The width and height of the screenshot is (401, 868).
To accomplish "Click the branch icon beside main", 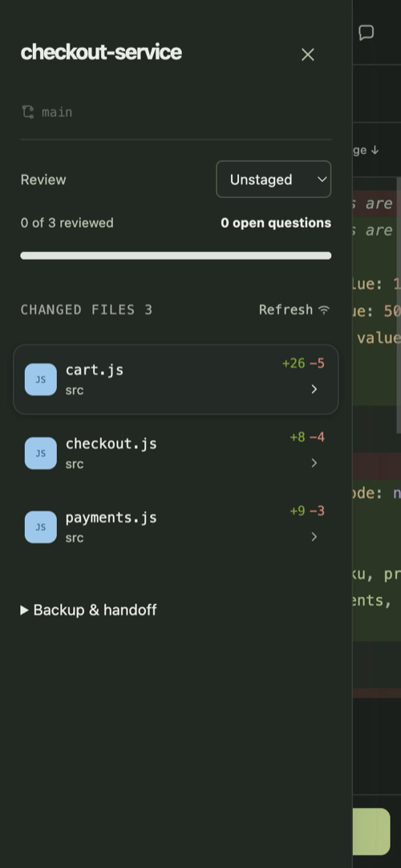I will (x=27, y=112).
